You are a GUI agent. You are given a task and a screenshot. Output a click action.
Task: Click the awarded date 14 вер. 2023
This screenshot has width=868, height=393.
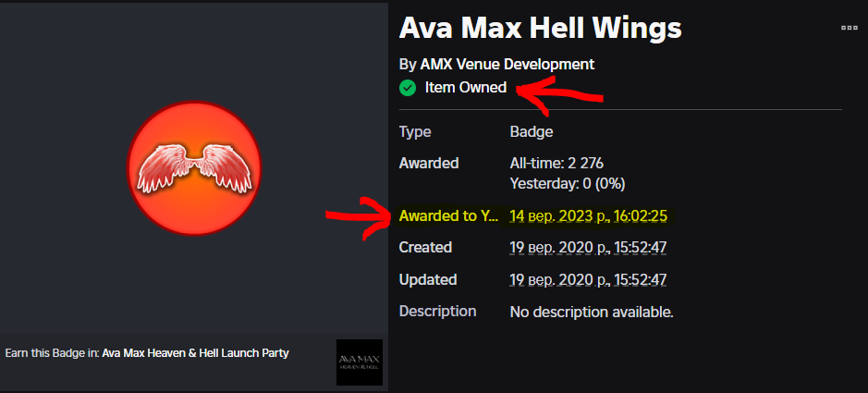coord(589,216)
